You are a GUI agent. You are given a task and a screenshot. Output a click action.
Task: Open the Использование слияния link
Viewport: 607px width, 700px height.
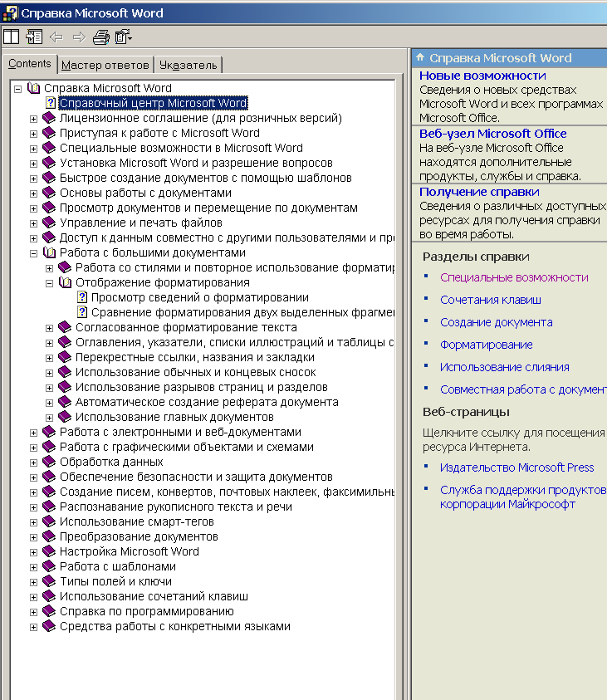click(504, 367)
